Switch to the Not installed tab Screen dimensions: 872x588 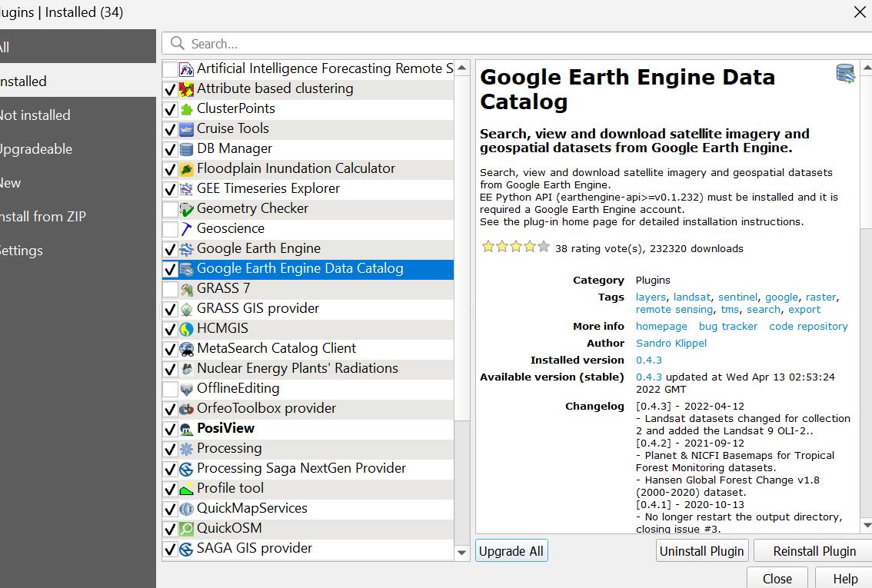click(35, 115)
